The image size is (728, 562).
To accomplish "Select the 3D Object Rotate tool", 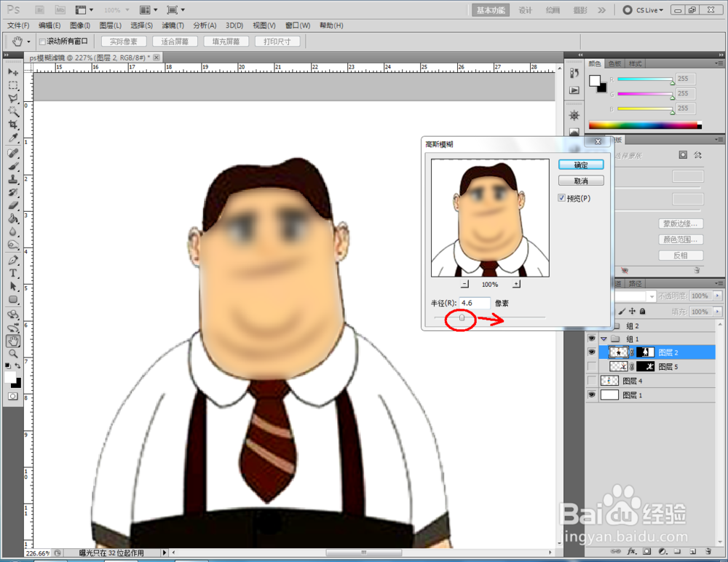I will 13,314.
